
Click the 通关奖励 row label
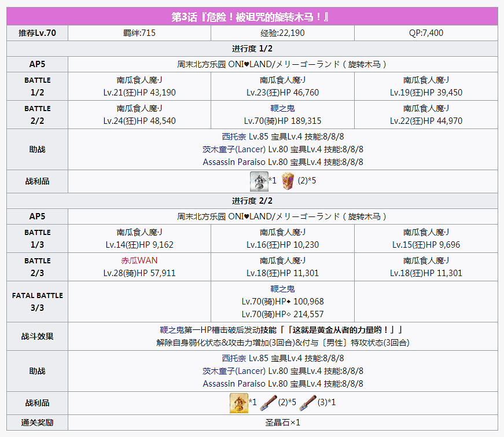point(37,423)
